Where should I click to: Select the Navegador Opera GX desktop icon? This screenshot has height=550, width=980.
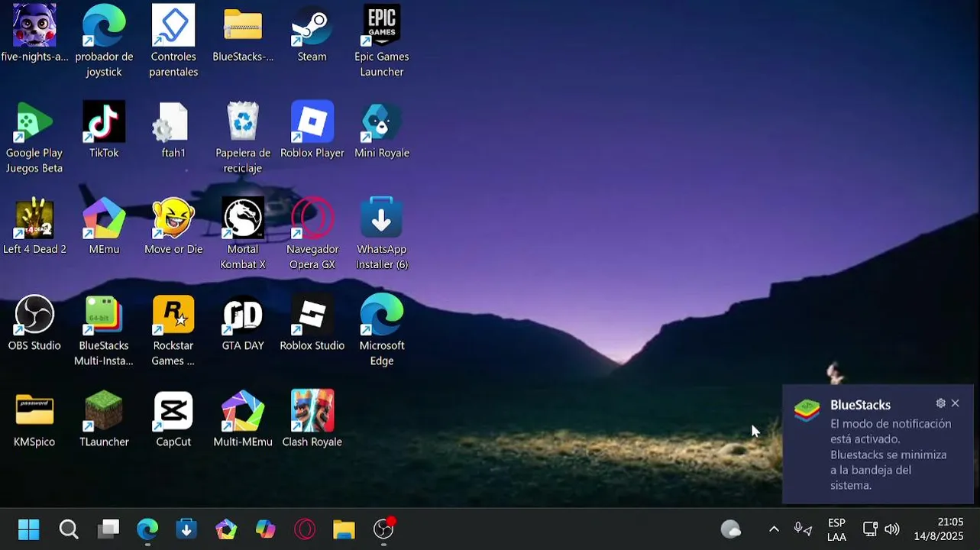312,234
